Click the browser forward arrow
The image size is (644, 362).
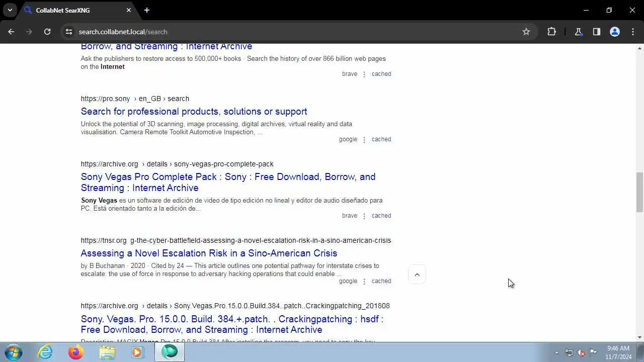(29, 32)
